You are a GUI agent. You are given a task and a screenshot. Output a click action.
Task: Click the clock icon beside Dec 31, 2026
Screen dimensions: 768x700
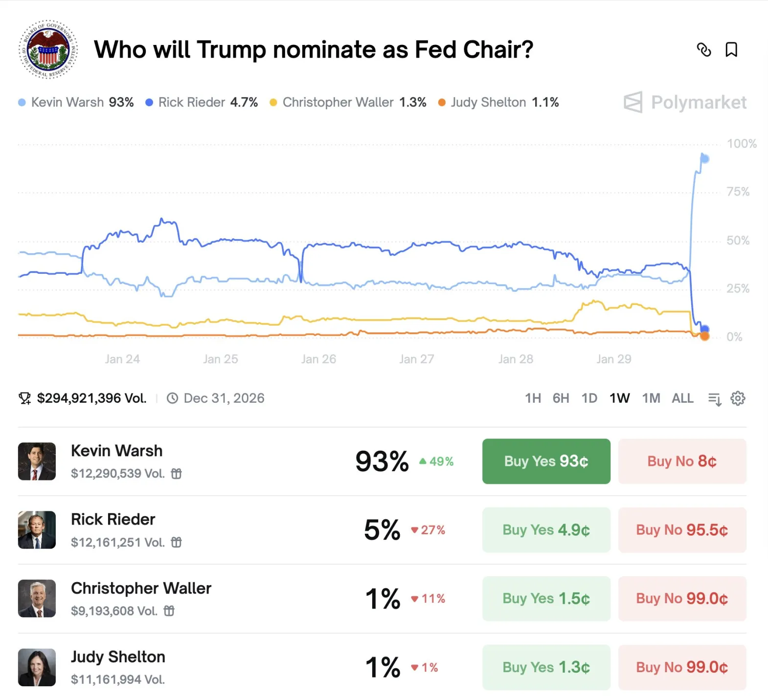tap(172, 398)
